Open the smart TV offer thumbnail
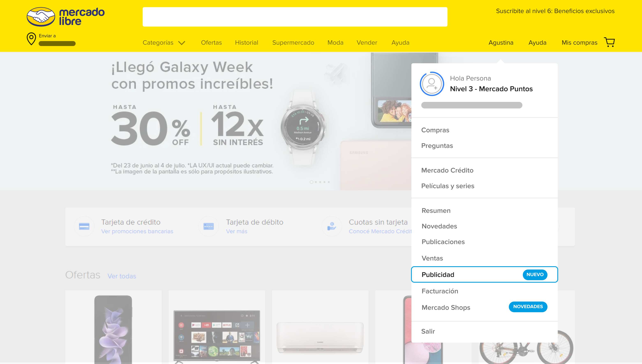This screenshot has width=642, height=364. tap(217, 327)
